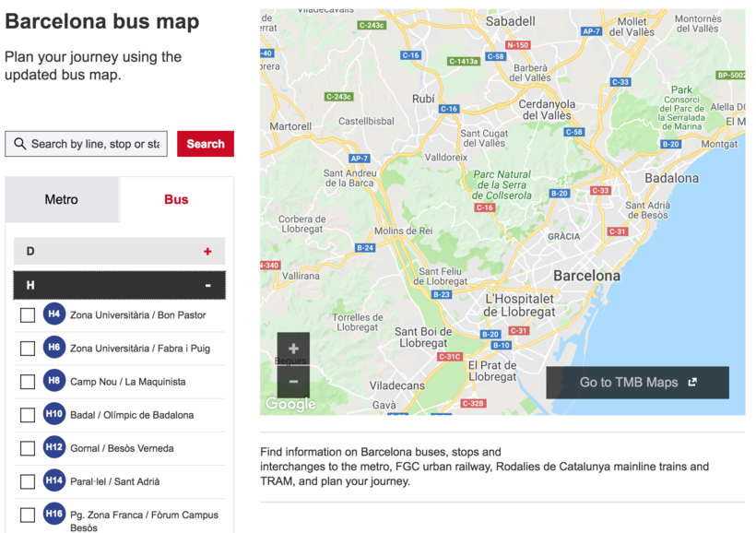Click the Google logo on the map
The width and height of the screenshot is (756, 533).
tap(290, 404)
